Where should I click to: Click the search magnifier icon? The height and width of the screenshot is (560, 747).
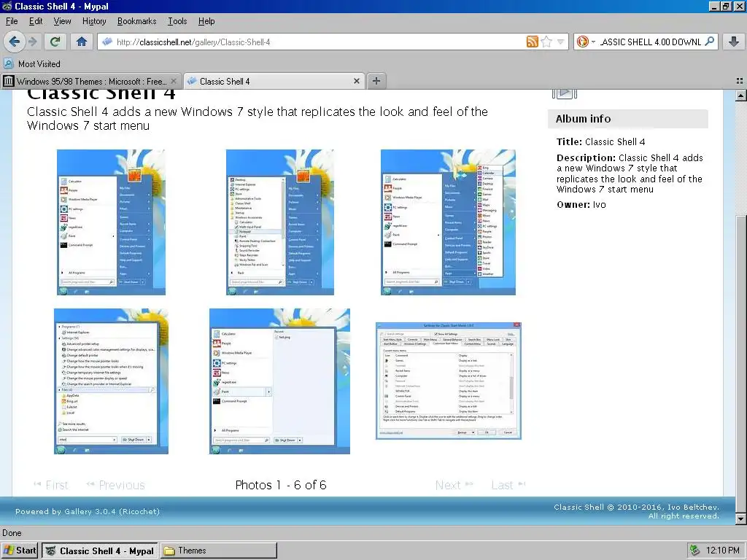(x=710, y=42)
